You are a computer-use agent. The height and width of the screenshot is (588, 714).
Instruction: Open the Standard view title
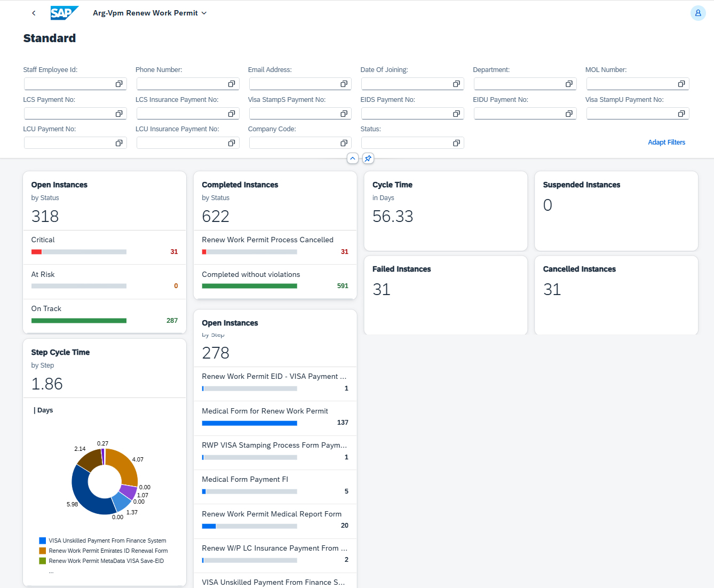click(50, 38)
